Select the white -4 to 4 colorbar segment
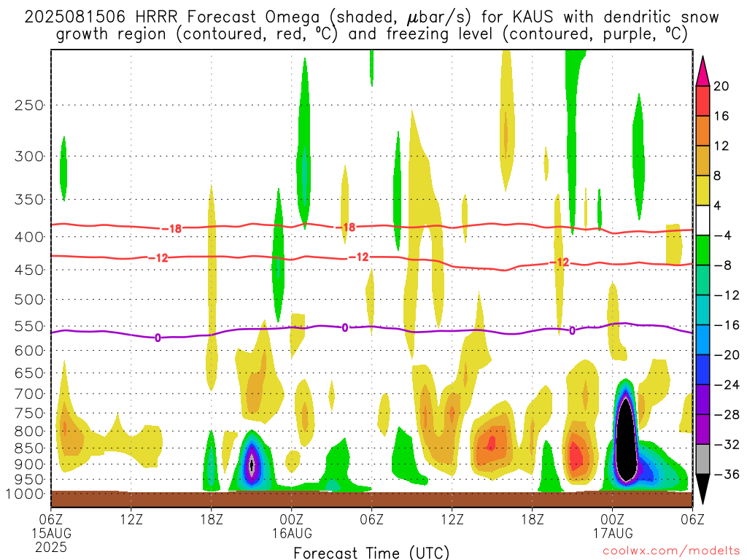The width and height of the screenshot is (747, 560). 703,220
